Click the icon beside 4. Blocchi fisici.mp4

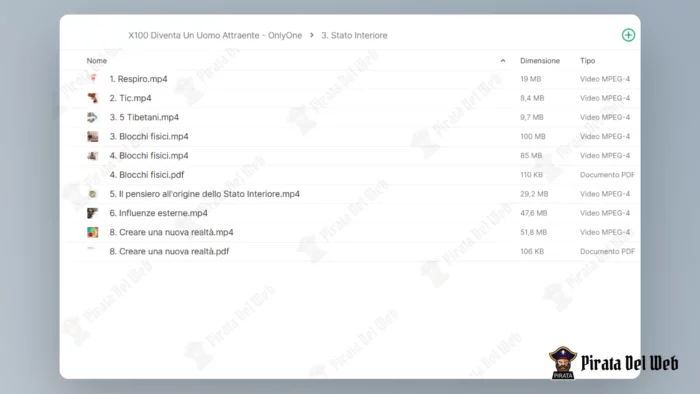pyautogui.click(x=93, y=155)
